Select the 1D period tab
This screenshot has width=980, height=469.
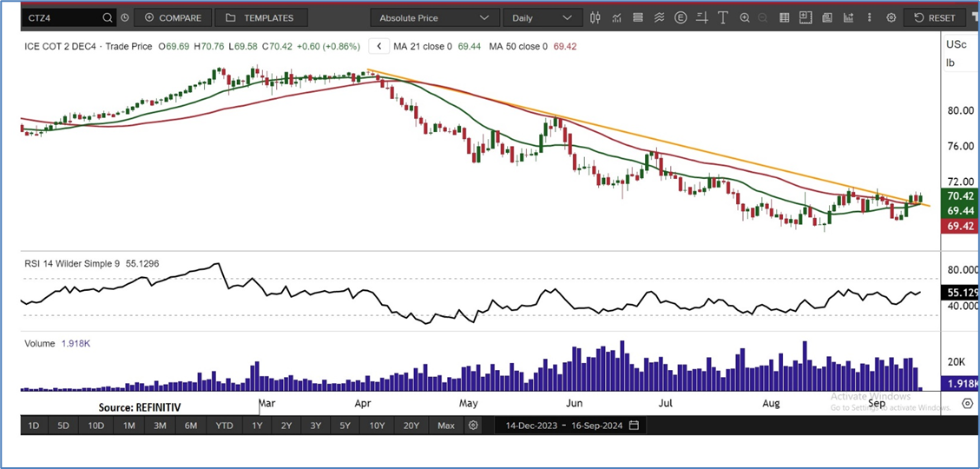pyautogui.click(x=34, y=426)
